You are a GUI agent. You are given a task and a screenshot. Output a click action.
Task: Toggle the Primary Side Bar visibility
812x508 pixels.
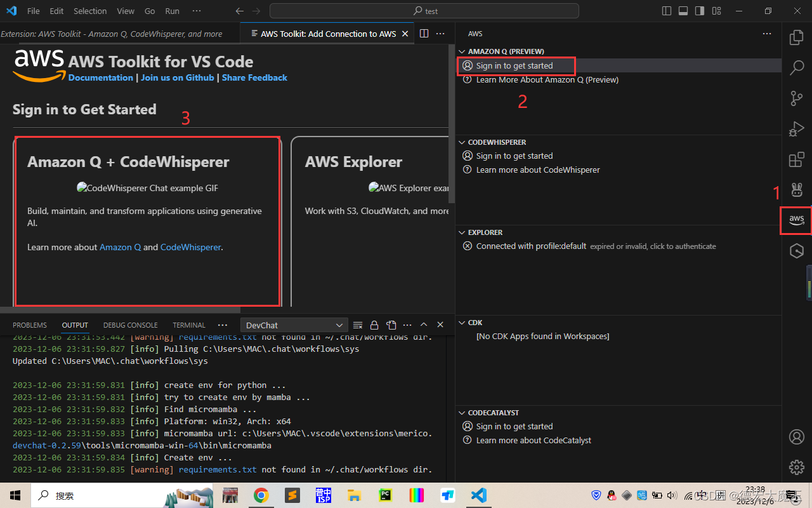(666, 10)
